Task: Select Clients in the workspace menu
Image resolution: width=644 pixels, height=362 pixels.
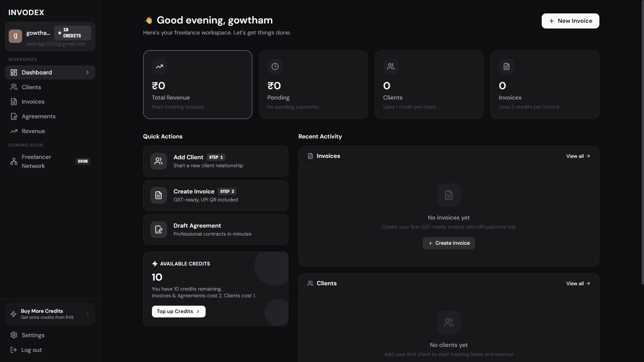Action: point(31,87)
